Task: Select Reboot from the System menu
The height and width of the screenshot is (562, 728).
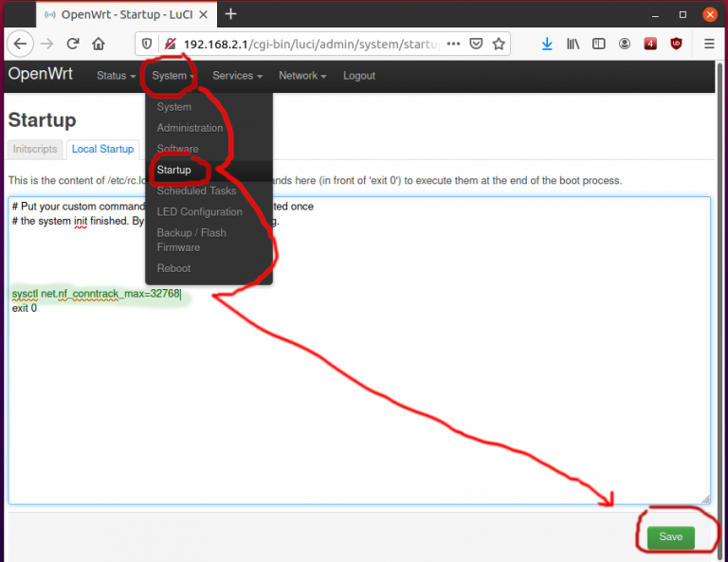Action: coord(173,268)
